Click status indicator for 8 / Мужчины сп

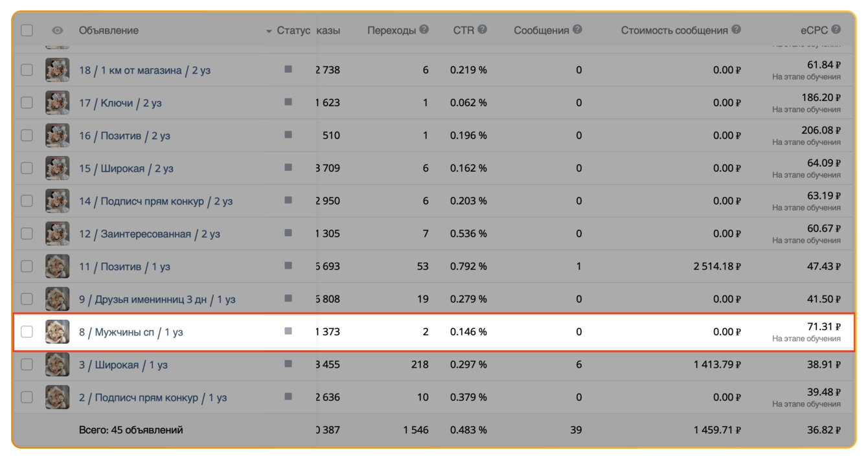[x=288, y=331]
